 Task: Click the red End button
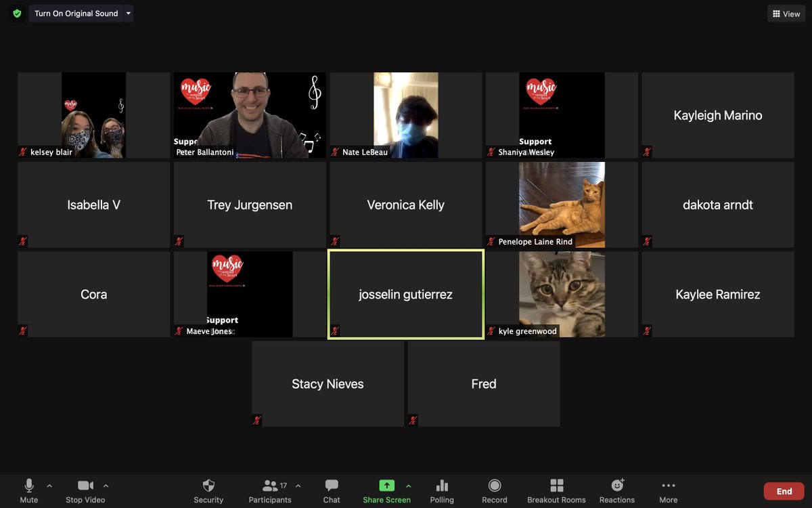click(784, 491)
